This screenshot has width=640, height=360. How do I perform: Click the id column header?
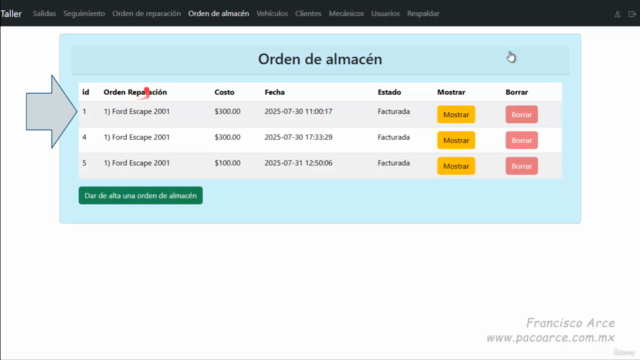tap(86, 92)
